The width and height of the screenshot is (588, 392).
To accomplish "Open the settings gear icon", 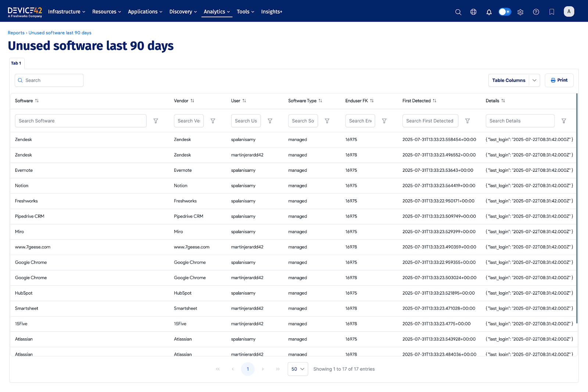I will tap(520, 12).
